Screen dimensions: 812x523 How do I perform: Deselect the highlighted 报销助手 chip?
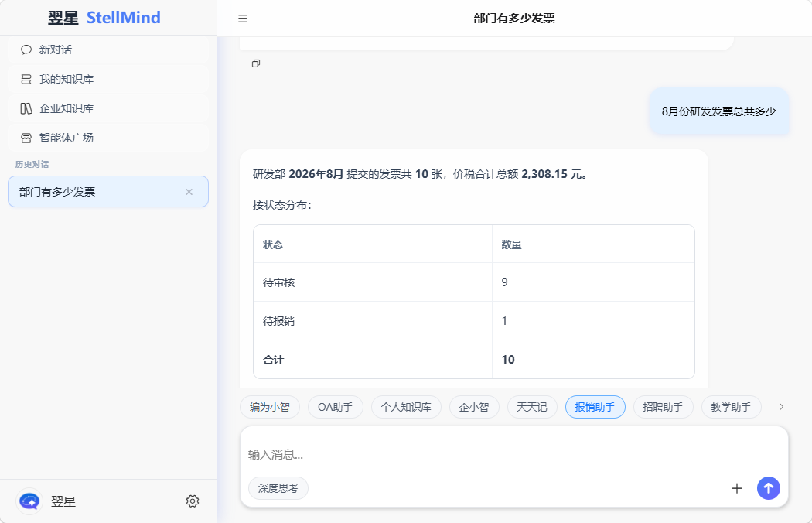[x=595, y=408]
